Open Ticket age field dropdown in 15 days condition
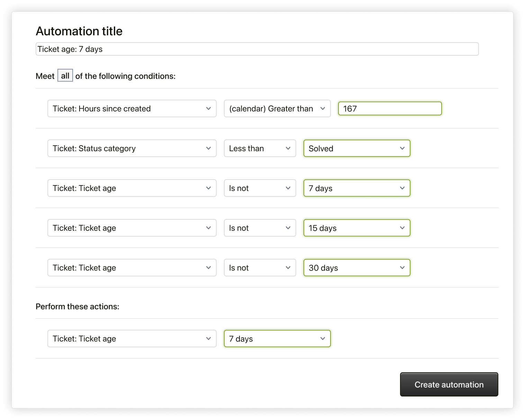The width and height of the screenshot is (525, 420). (x=132, y=228)
